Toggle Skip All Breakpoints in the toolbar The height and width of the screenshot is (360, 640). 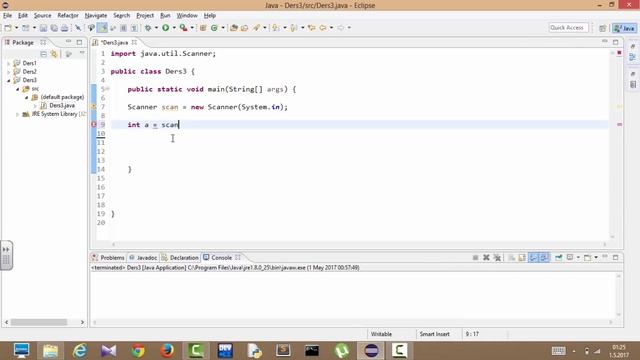point(78,28)
